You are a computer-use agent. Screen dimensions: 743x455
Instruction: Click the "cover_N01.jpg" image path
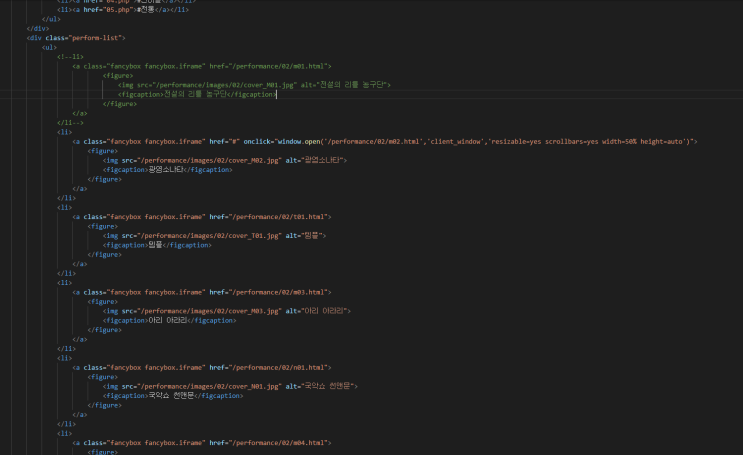coord(255,387)
